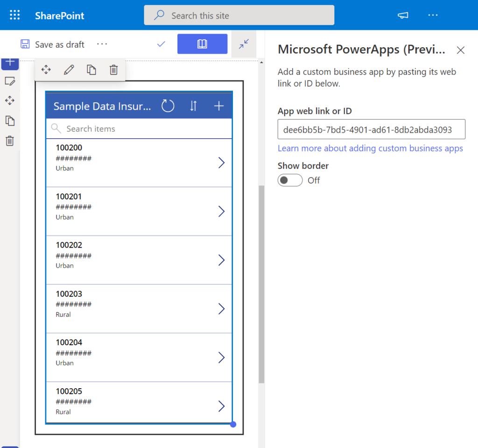Open record 100201 with its chevron
This screenshot has width=478, height=448.
click(221, 211)
